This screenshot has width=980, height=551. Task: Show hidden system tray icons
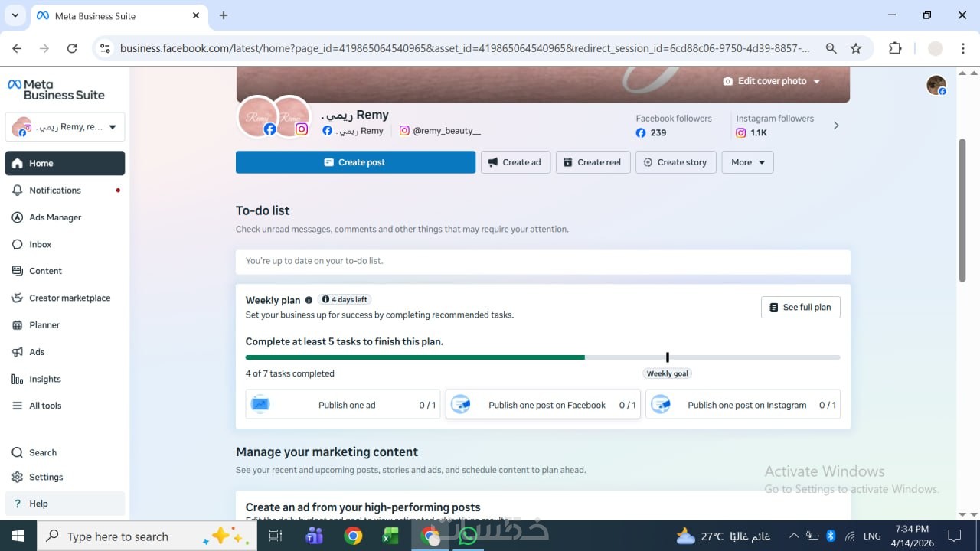click(793, 536)
